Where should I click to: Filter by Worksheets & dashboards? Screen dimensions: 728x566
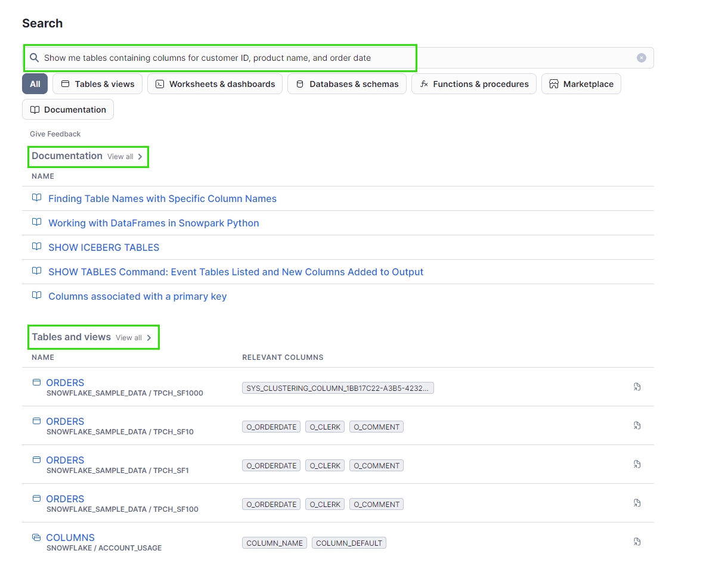pyautogui.click(x=215, y=84)
